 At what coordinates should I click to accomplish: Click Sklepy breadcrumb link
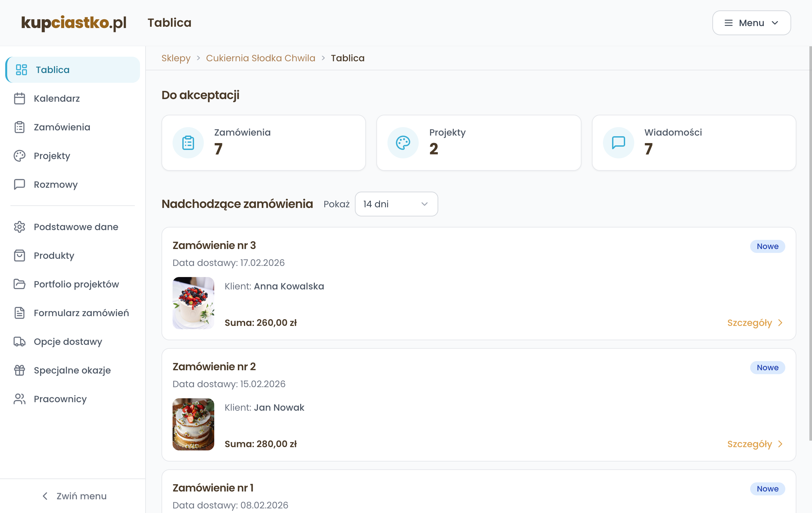pyautogui.click(x=176, y=58)
